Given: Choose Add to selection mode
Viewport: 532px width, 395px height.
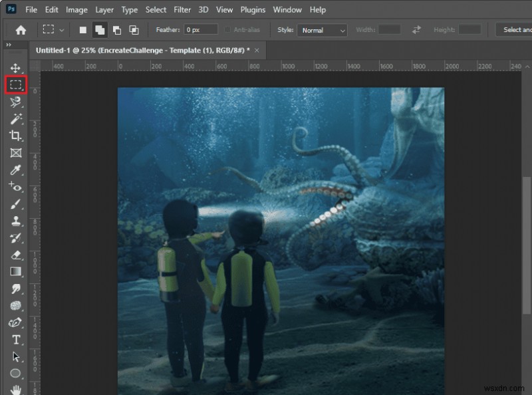Looking at the screenshot, I should (100, 30).
